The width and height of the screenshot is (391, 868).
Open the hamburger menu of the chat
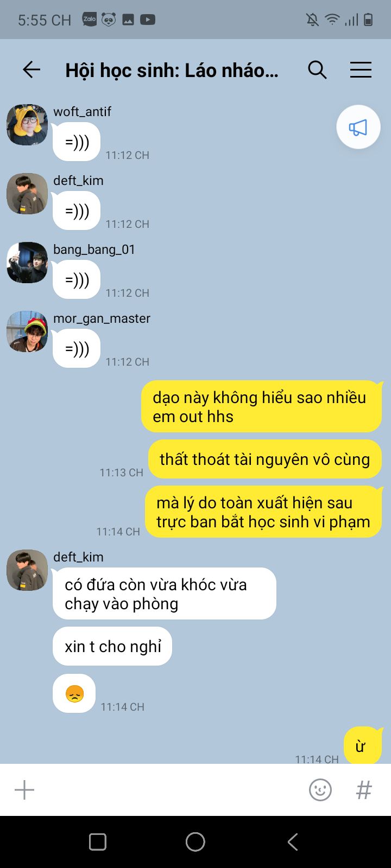pos(361,69)
